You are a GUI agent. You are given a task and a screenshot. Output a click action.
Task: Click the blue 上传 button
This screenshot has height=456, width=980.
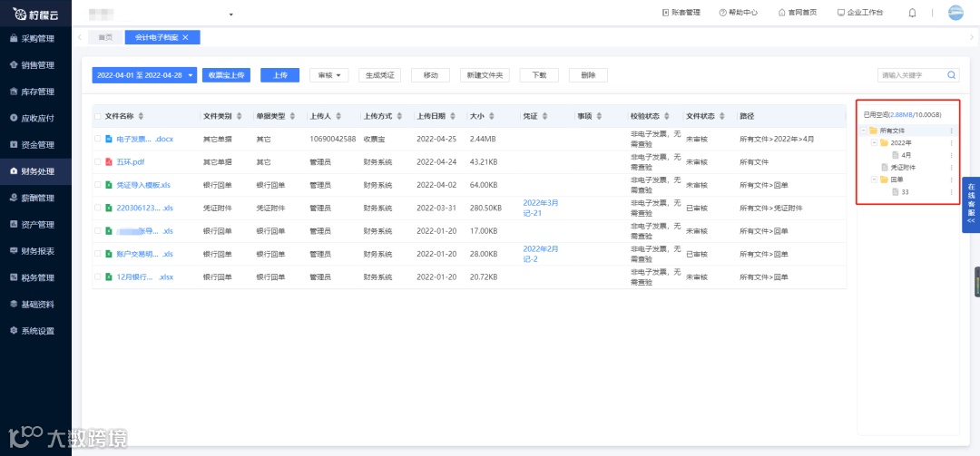pos(280,75)
